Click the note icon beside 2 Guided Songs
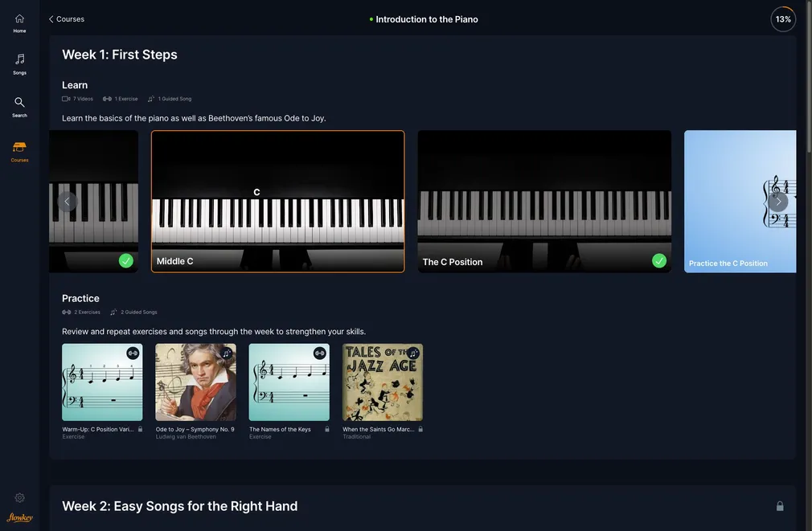 (113, 312)
